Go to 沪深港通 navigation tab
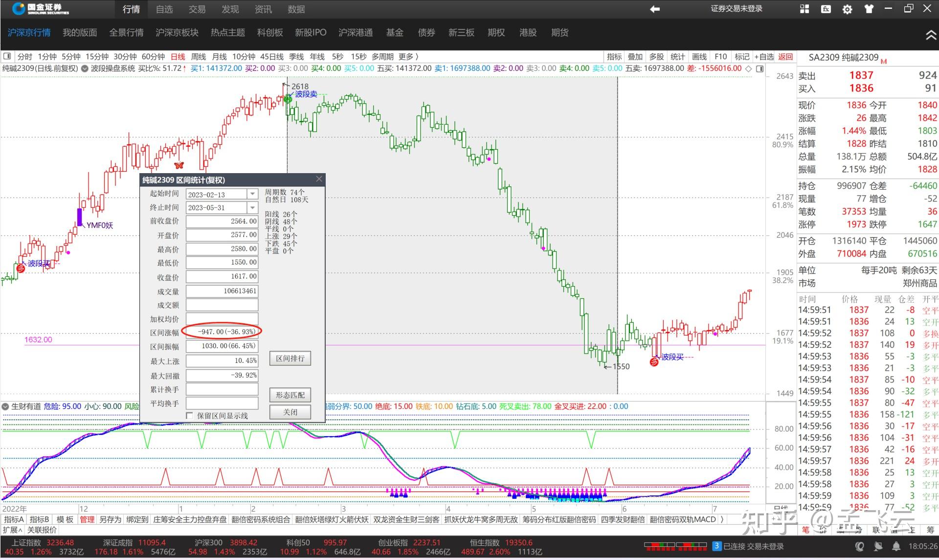The width and height of the screenshot is (939, 560). coord(356,33)
